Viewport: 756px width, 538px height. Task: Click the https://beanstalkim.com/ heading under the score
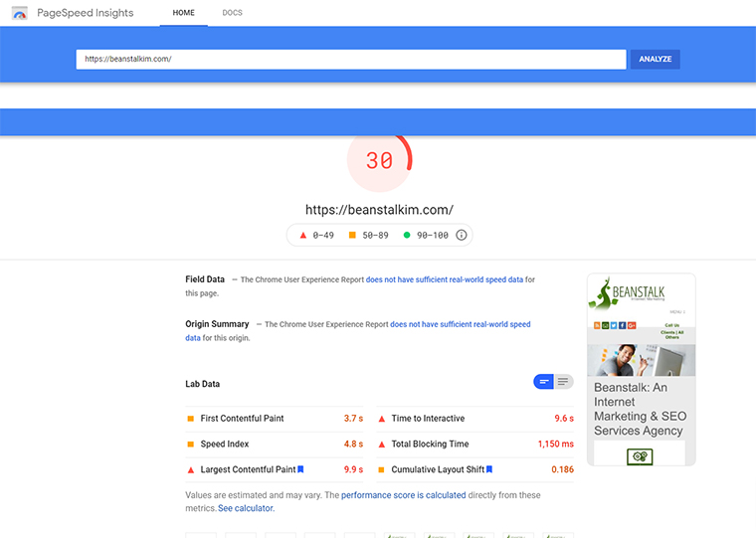coord(379,210)
